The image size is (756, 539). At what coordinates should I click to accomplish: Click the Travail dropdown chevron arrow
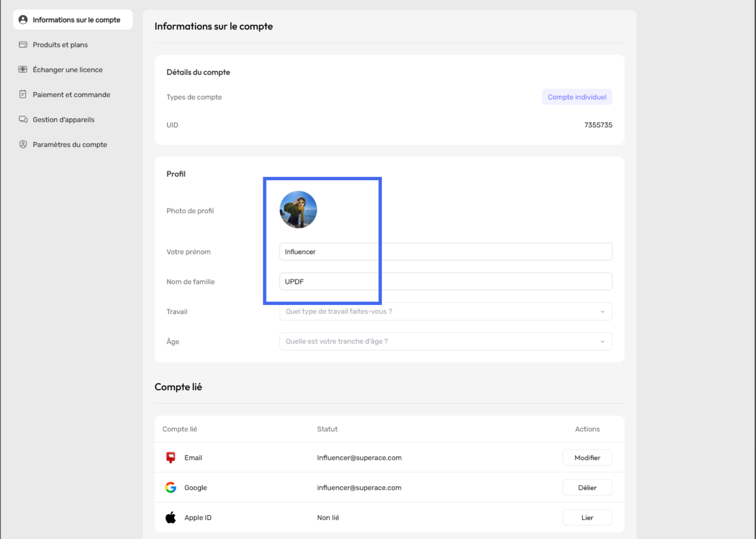602,312
